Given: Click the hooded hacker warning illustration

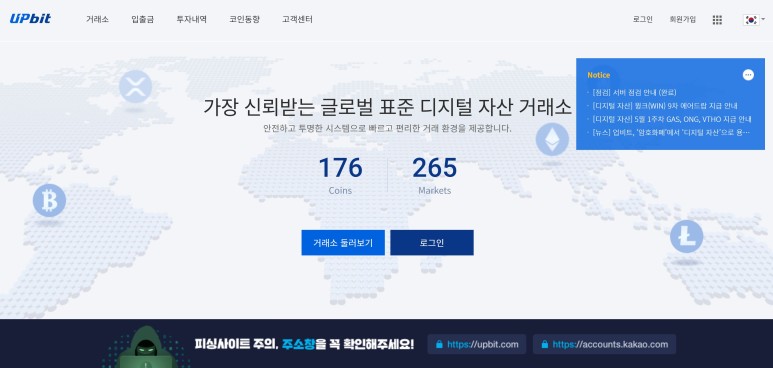Looking at the screenshot, I should coord(145,347).
